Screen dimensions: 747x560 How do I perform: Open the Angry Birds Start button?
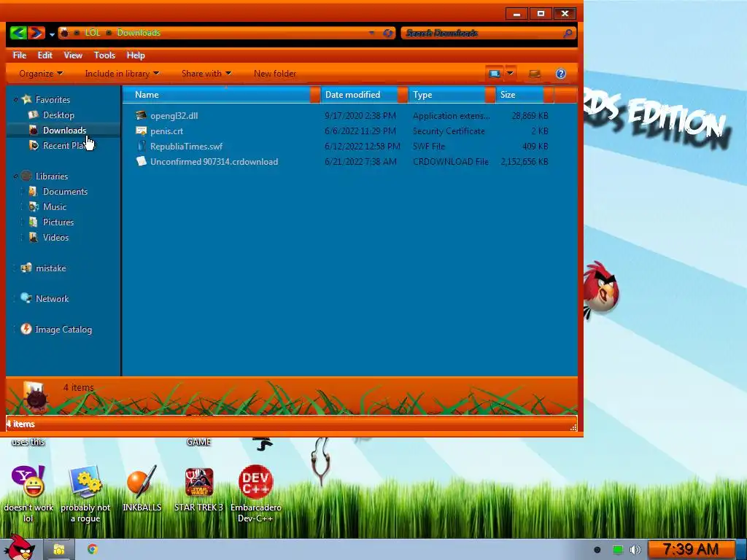(19, 548)
